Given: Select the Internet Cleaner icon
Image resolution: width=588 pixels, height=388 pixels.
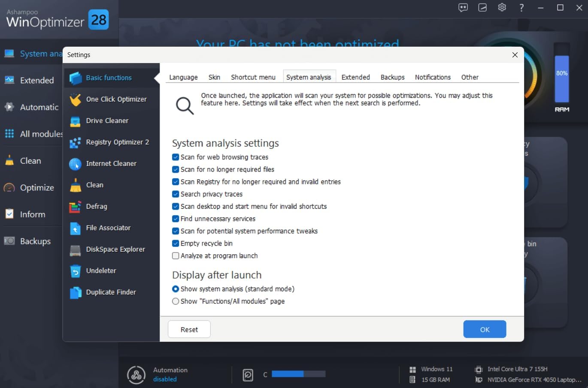Looking at the screenshot, I should pos(75,164).
